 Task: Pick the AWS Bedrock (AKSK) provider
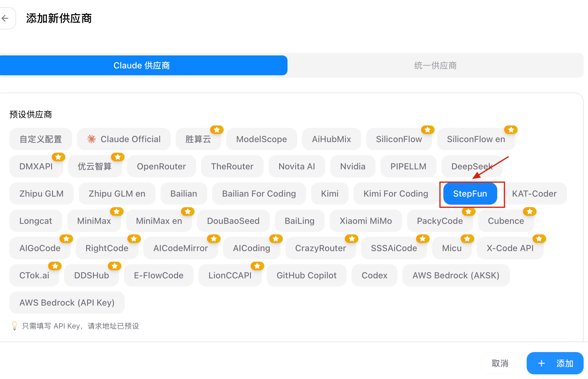click(456, 275)
